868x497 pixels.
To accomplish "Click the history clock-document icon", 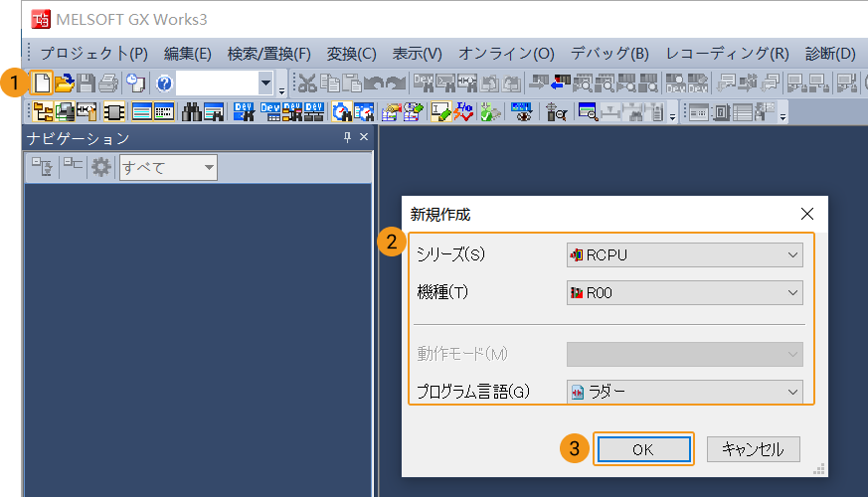I will [x=135, y=83].
